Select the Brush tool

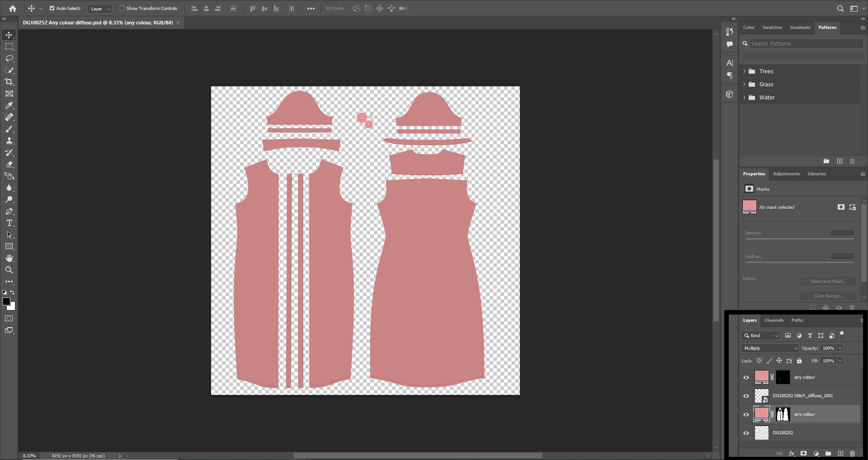[x=9, y=129]
